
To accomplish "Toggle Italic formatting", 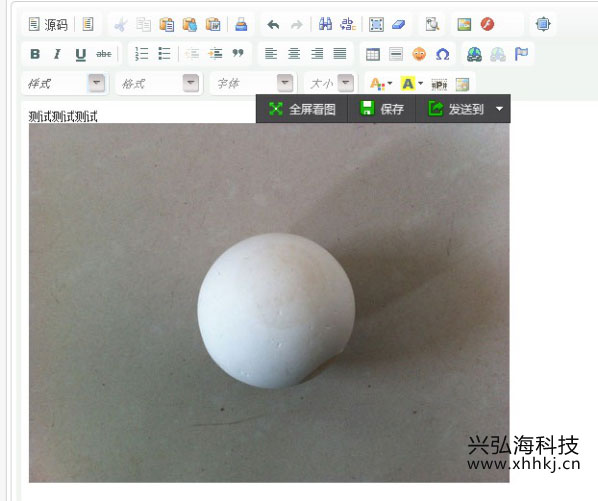I will pyautogui.click(x=57, y=54).
